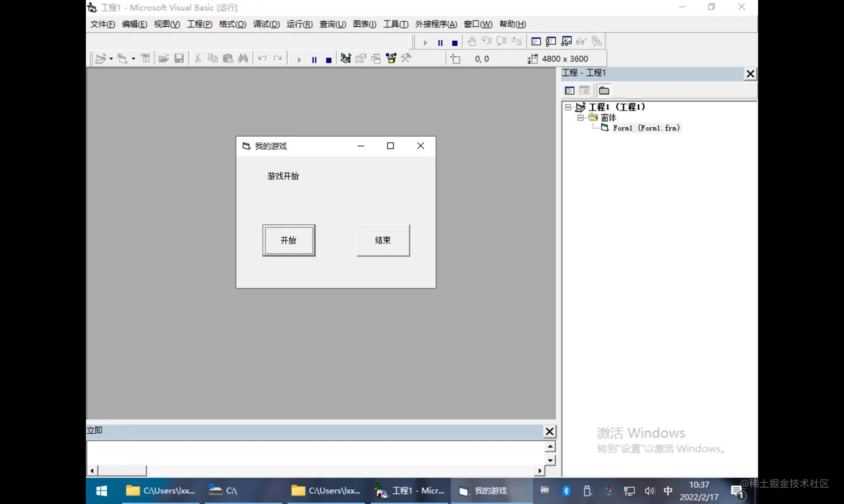Screen dimensions: 844x504
Task: Click the Add Form toolbar icon
Action: click(x=123, y=59)
